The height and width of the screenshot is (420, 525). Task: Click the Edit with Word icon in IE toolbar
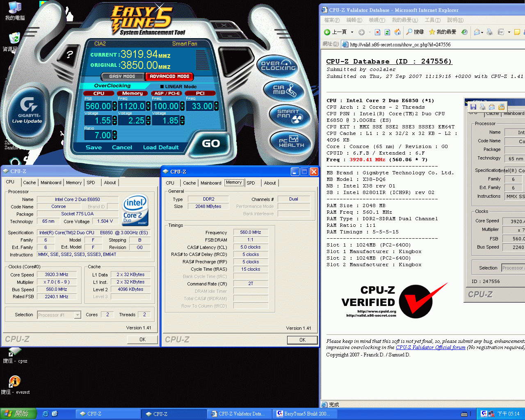click(x=501, y=32)
